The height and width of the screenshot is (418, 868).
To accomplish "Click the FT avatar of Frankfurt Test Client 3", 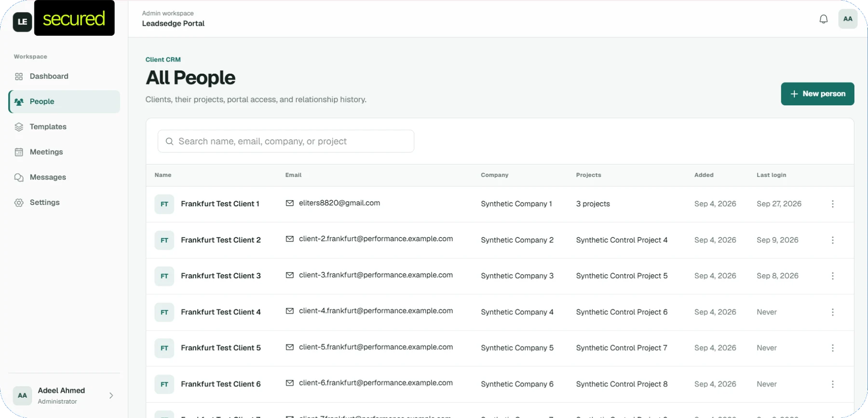I will tap(164, 276).
